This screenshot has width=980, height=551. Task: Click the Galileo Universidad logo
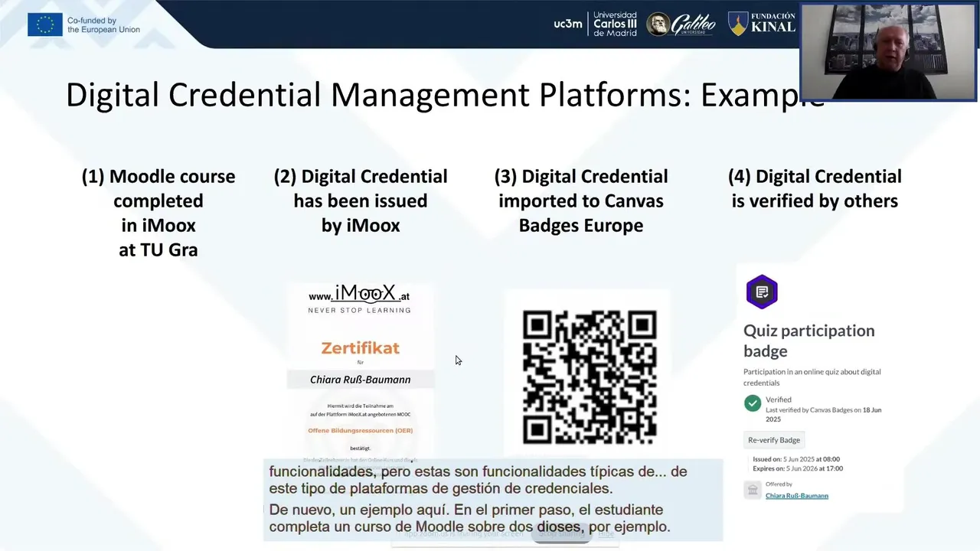[681, 24]
